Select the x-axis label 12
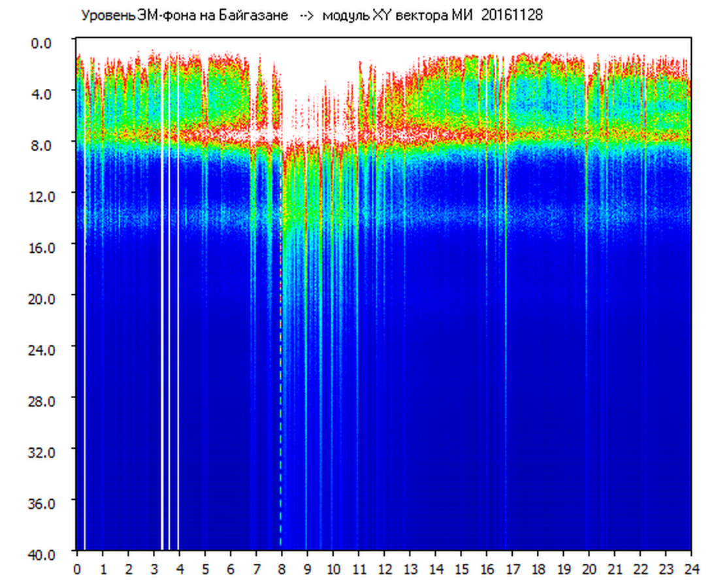 pyautogui.click(x=384, y=568)
